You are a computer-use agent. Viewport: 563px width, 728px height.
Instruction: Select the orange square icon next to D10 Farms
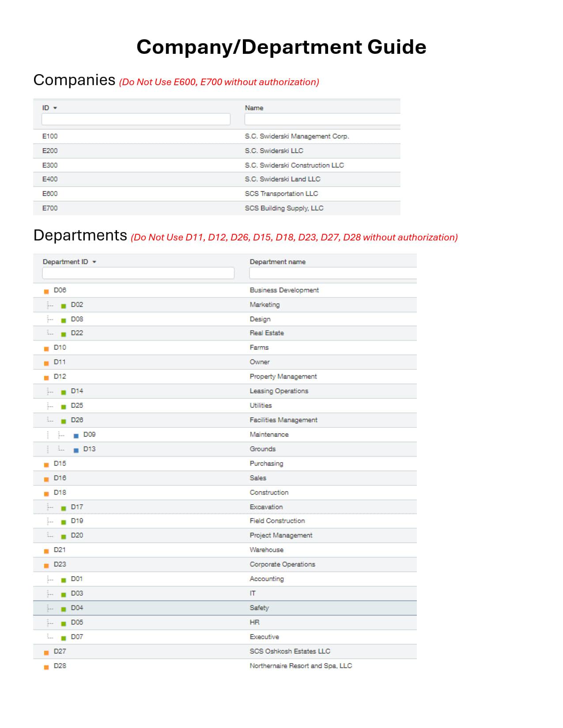click(46, 348)
